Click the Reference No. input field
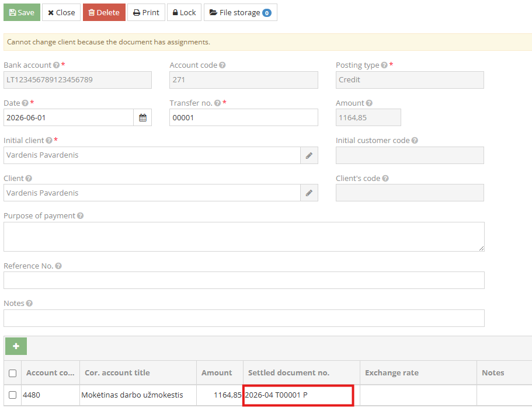The width and height of the screenshot is (532, 411). tap(244, 280)
